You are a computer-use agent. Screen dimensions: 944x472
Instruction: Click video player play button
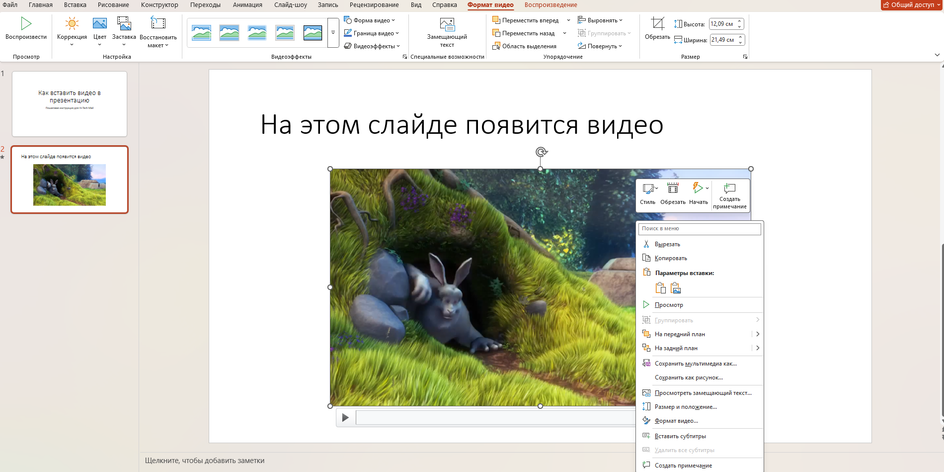click(x=346, y=417)
